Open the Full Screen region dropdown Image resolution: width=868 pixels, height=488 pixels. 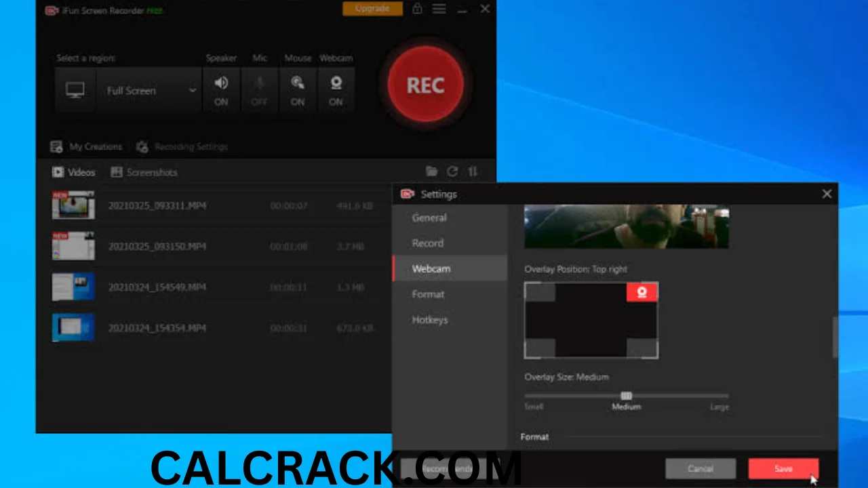coord(150,90)
